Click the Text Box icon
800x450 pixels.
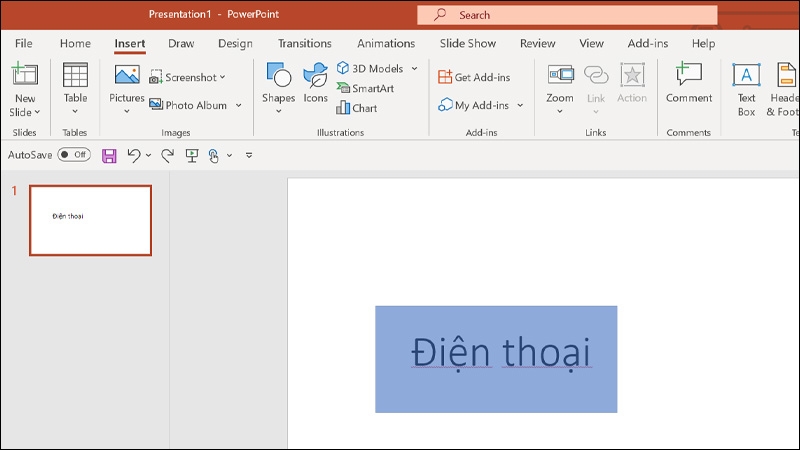click(x=746, y=75)
